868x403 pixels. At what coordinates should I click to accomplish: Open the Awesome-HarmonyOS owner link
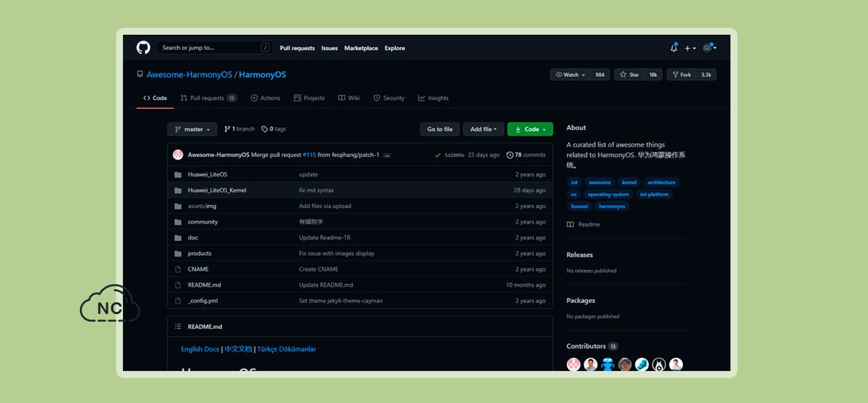189,74
